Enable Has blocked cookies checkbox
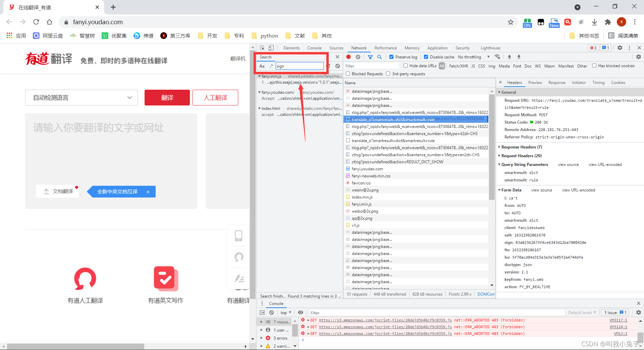 594,65
